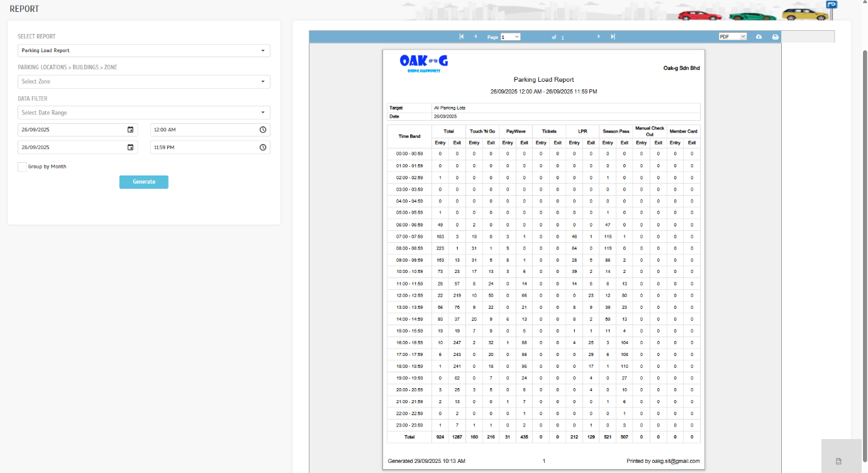Click the browser vertical scrollbar
Viewport: 868px width, 473px height.
864,189
